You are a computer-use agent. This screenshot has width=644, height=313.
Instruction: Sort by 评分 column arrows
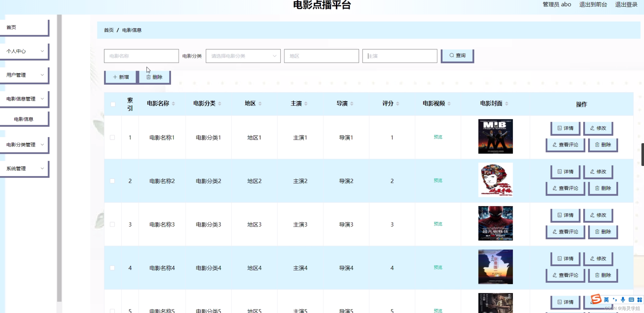397,104
